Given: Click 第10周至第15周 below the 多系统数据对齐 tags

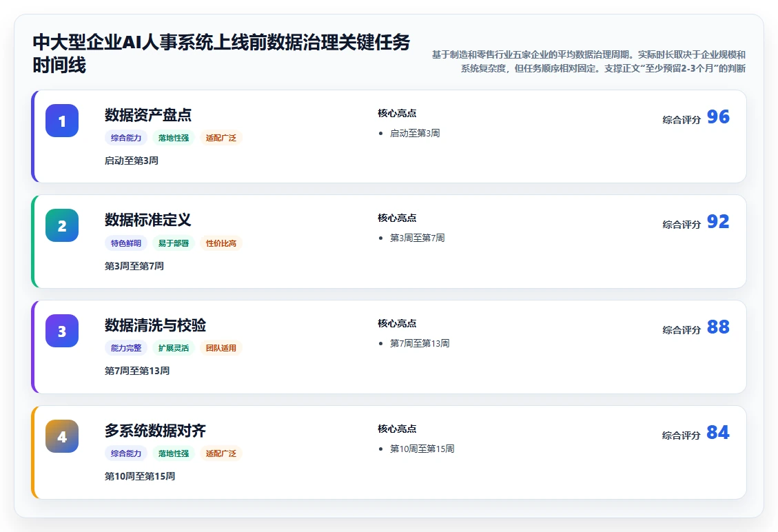Looking at the screenshot, I should [x=140, y=476].
